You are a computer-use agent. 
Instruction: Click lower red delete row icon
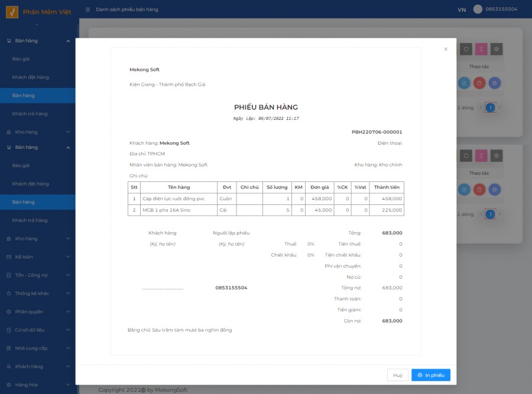click(x=479, y=190)
